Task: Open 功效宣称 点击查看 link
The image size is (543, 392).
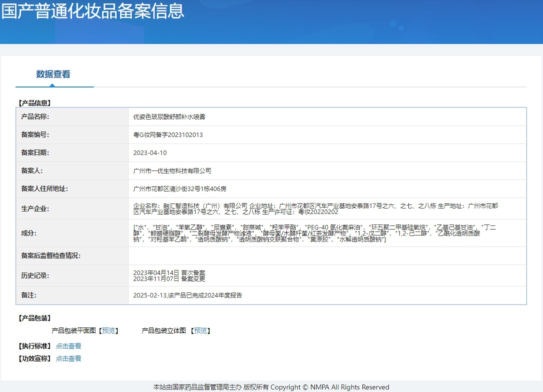Action: 69,358
